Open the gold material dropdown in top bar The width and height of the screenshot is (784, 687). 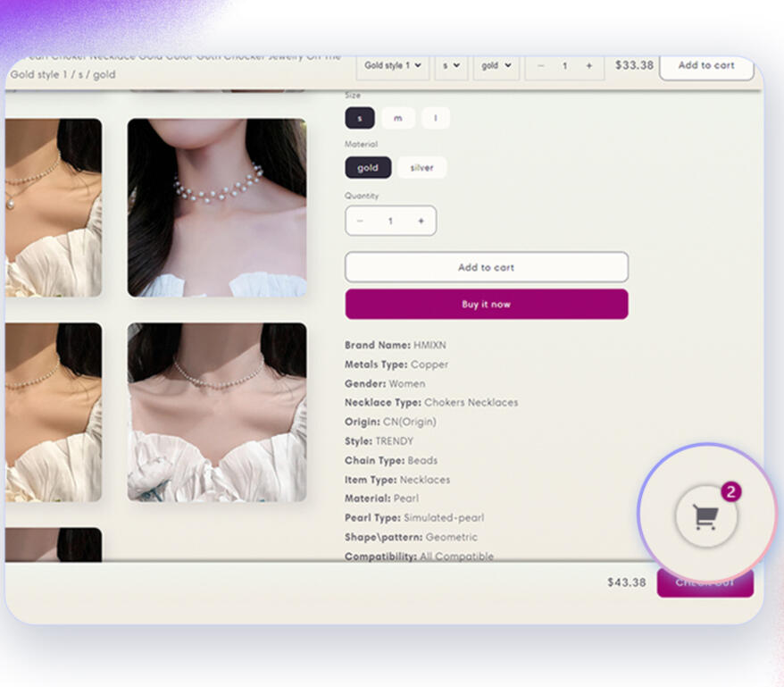(496, 65)
